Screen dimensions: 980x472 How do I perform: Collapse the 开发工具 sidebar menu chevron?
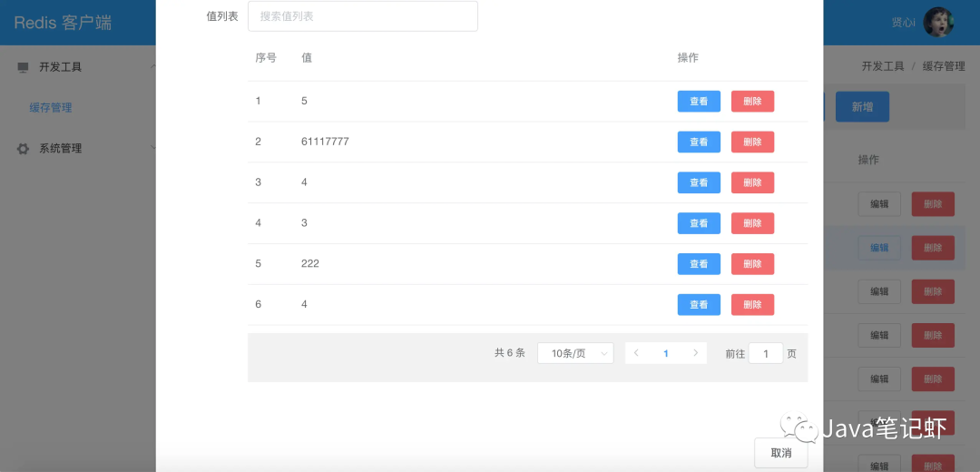pos(153,67)
